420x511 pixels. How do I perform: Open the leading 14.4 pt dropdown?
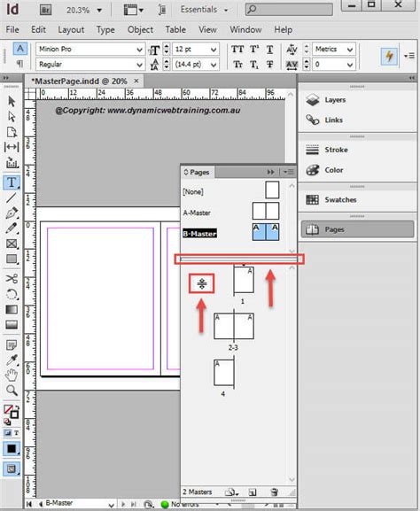click(x=214, y=65)
